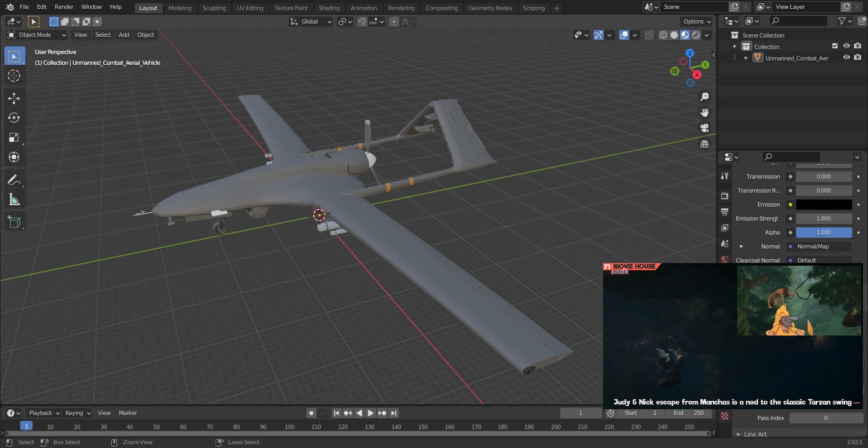Activate the Scale tool
868x448 pixels.
coord(14,137)
